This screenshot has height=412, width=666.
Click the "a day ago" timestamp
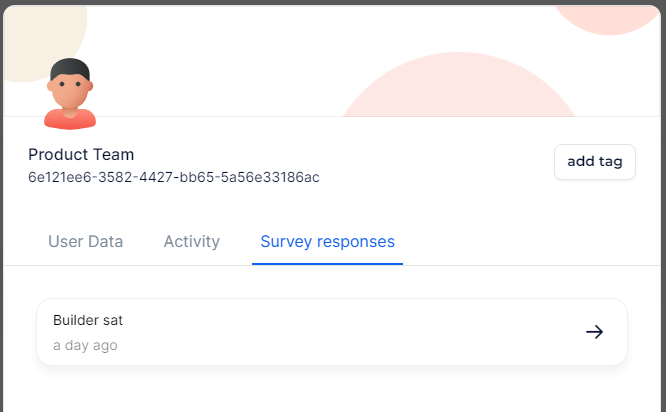click(x=85, y=345)
